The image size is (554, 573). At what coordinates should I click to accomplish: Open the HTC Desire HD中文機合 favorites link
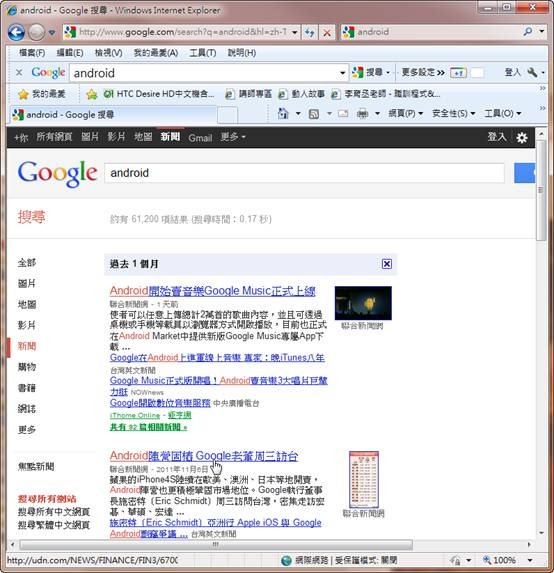point(159,94)
